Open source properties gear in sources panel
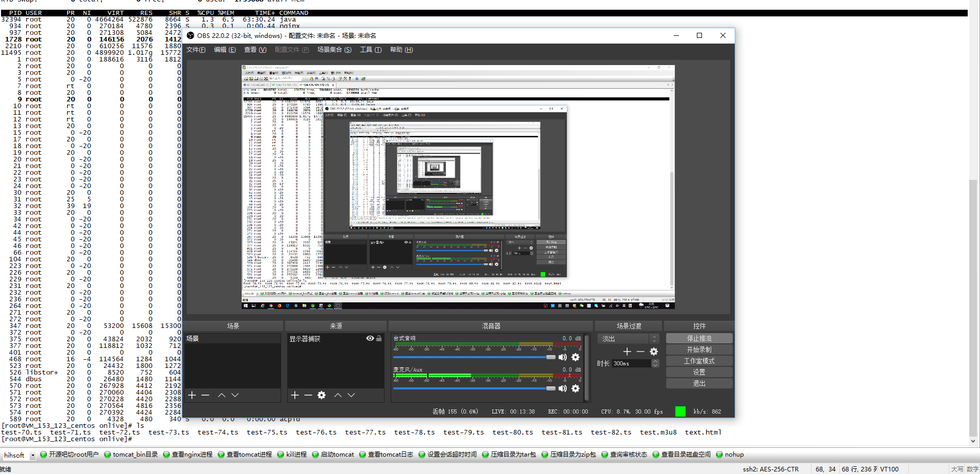Viewport: 980px width, 474px height. pos(322,395)
